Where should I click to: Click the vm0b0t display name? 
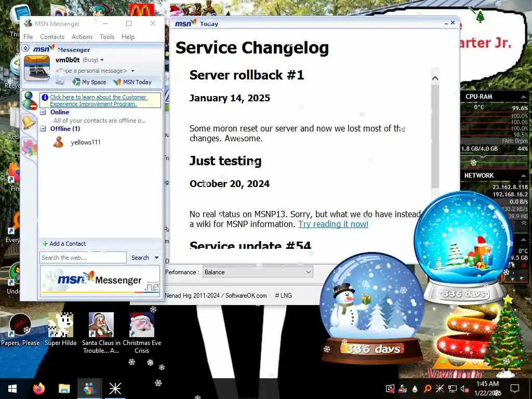(x=68, y=60)
